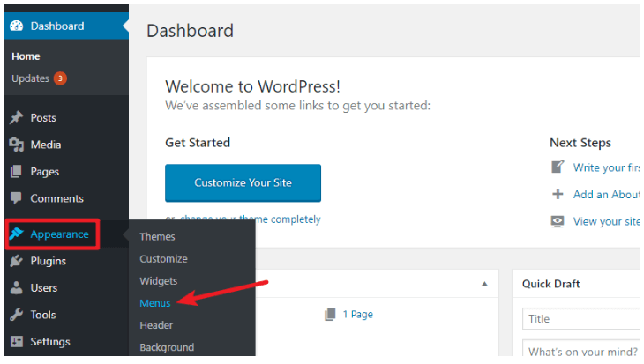Click Add an About page link

tap(606, 195)
